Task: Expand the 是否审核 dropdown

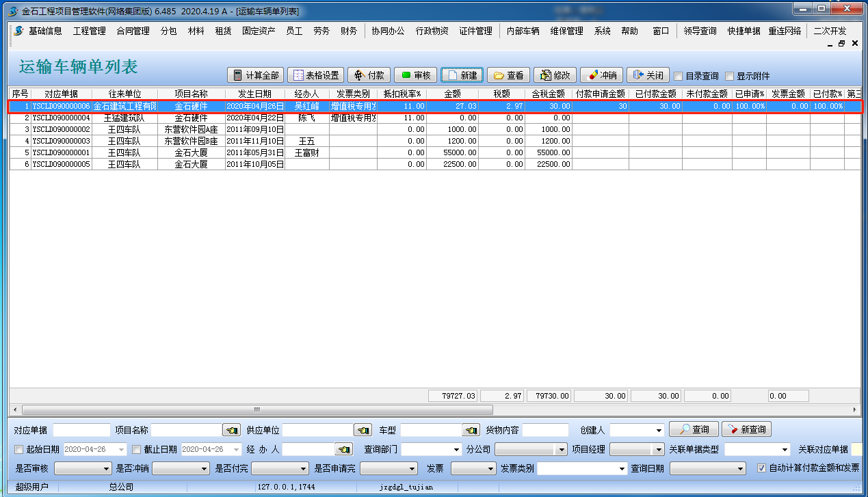Action: [105, 469]
